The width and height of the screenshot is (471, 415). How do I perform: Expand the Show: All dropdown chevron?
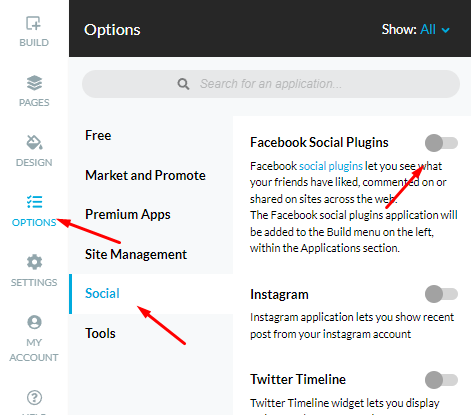pos(446,30)
